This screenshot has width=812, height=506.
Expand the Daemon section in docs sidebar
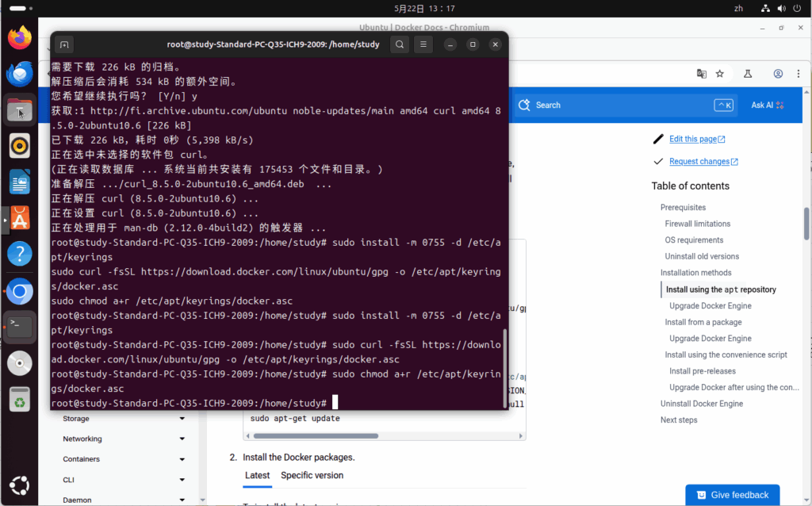[x=182, y=500]
